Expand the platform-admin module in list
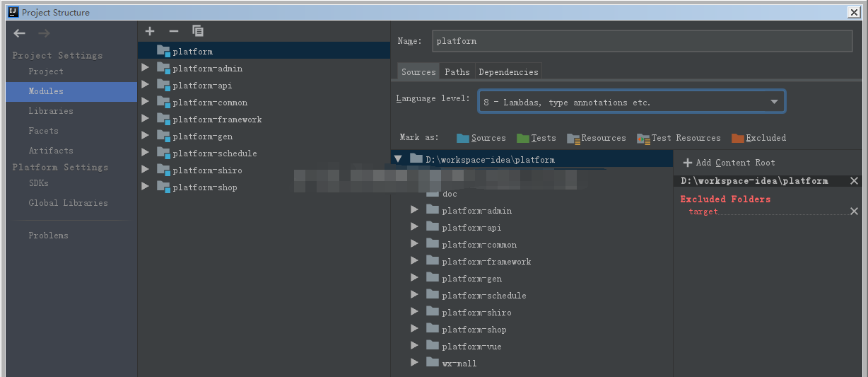The image size is (868, 377). pyautogui.click(x=145, y=69)
